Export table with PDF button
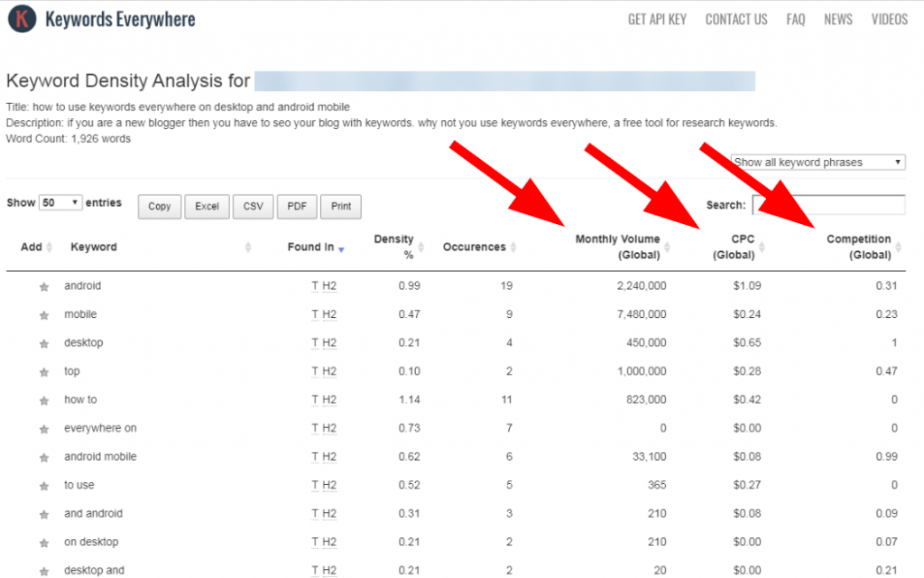Viewport: 924px width, 578px height. pyautogui.click(x=297, y=207)
